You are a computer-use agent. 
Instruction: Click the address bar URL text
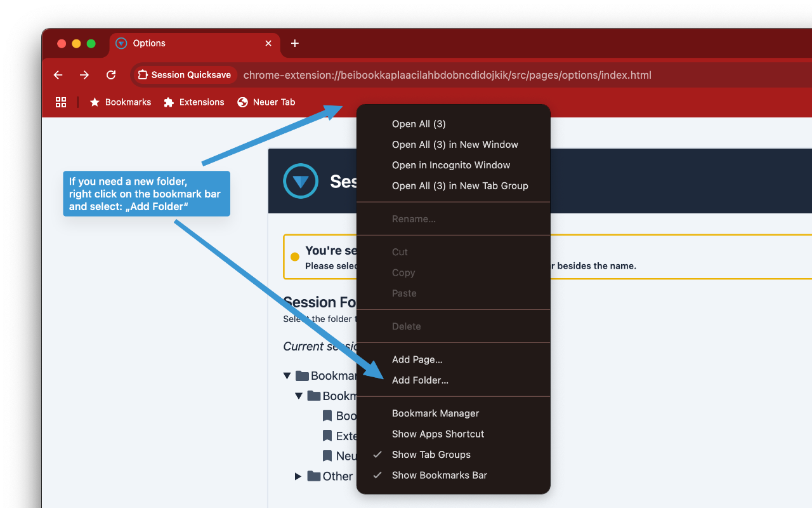[x=447, y=75]
